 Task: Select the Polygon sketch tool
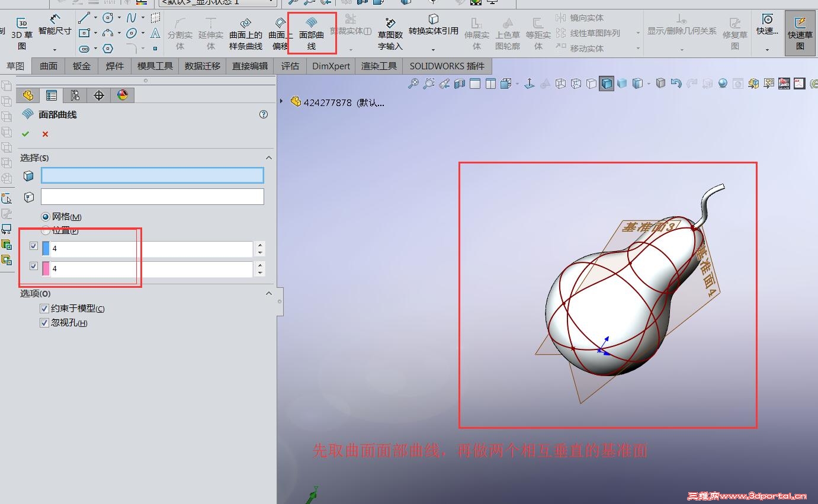click(108, 49)
